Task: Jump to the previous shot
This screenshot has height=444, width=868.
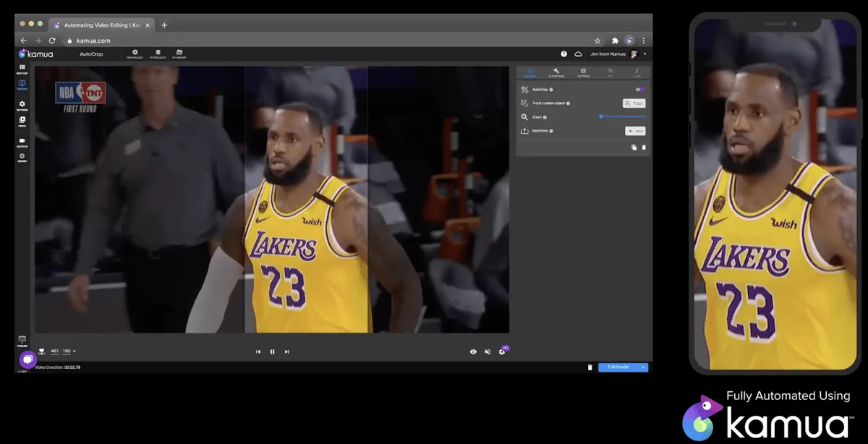Action: point(258,351)
